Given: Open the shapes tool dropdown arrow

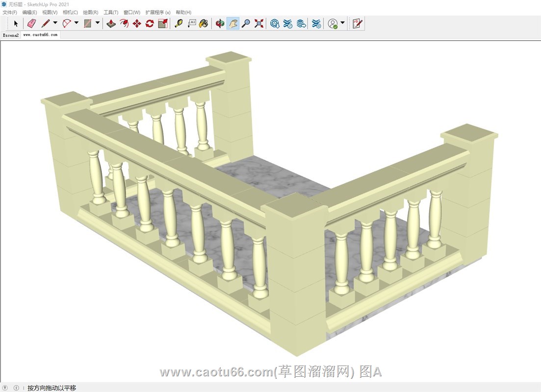Looking at the screenshot, I should click(98, 23).
